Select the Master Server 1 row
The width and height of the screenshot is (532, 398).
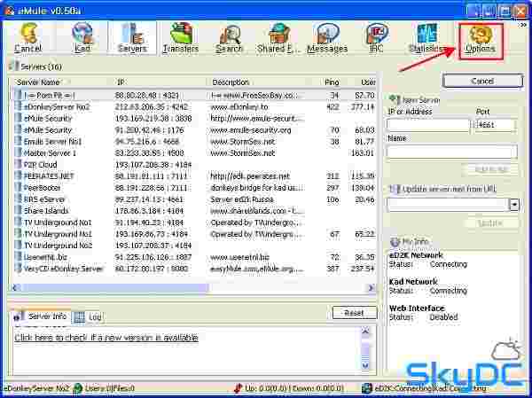tap(195, 153)
